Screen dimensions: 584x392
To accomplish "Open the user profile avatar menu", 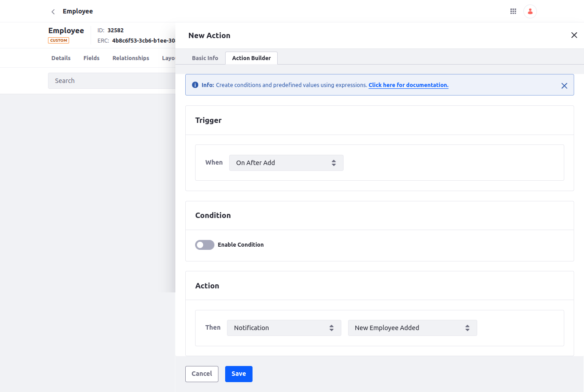I will tap(530, 12).
